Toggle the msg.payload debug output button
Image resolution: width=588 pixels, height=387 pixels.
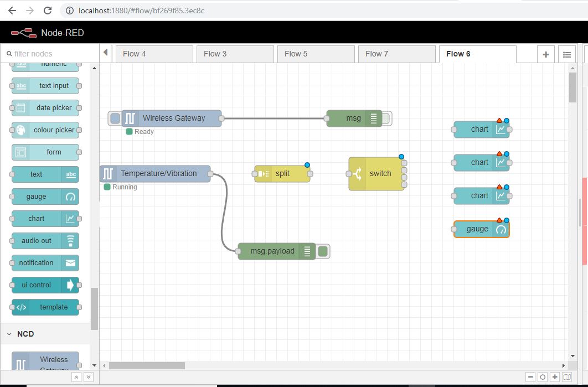point(323,251)
